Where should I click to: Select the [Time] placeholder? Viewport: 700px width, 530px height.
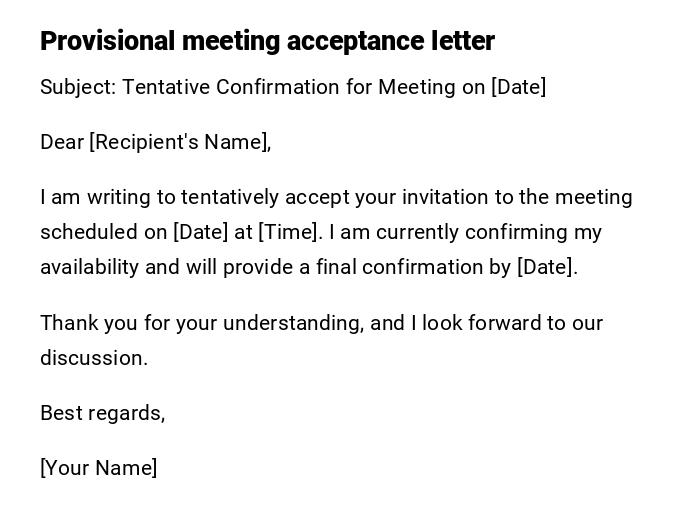coord(290,232)
